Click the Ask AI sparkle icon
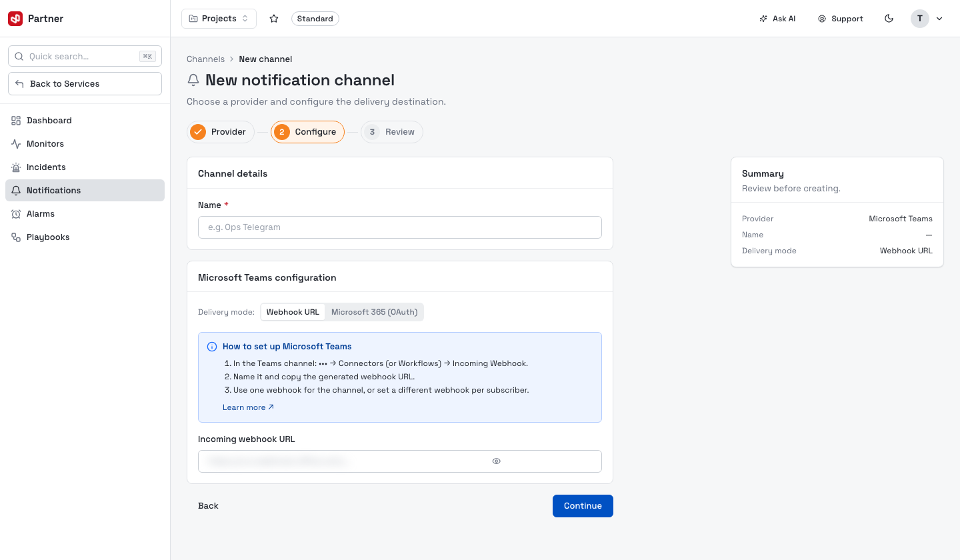 (x=763, y=19)
